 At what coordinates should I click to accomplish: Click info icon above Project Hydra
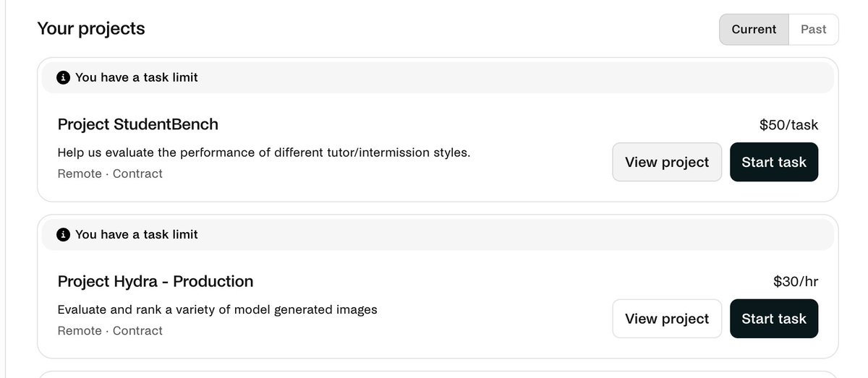[x=64, y=234]
